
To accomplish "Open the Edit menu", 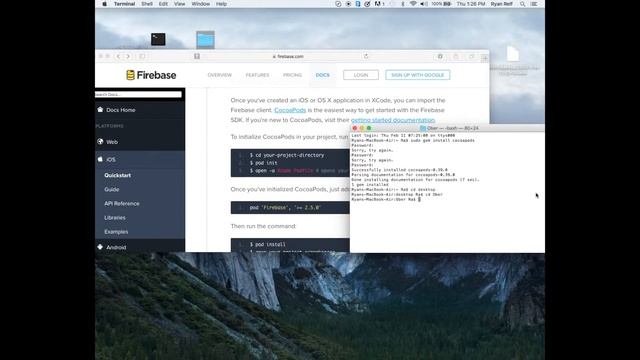I will [x=163, y=4].
